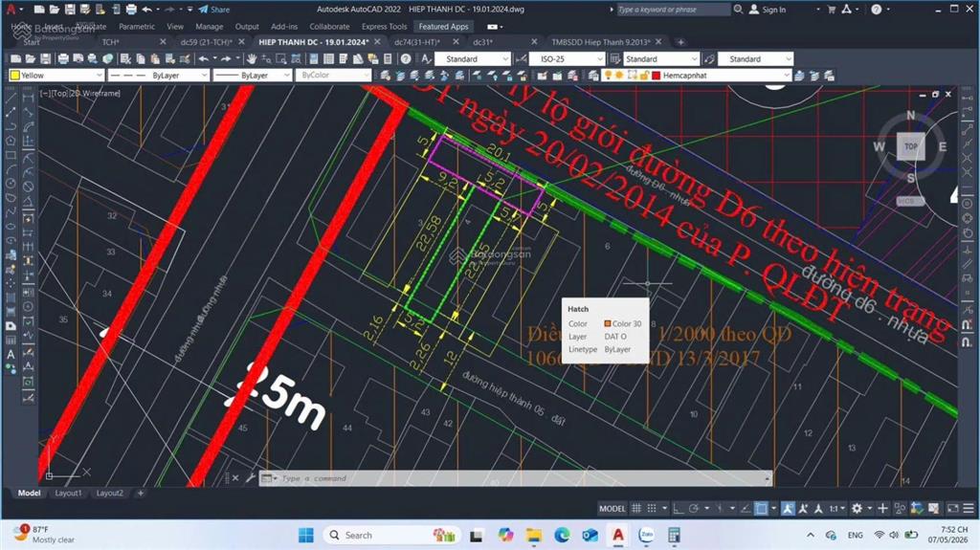The width and height of the screenshot is (980, 550).
Task: Click the Sign In button
Action: [768, 10]
